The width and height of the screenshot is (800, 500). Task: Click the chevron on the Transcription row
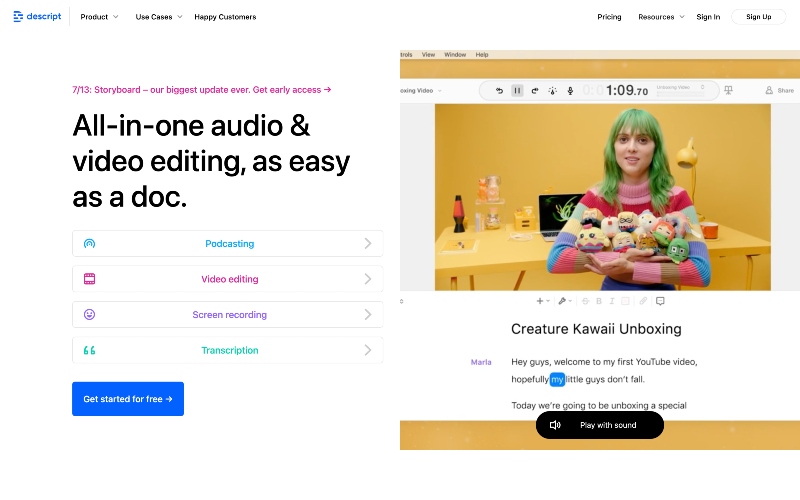(368, 350)
